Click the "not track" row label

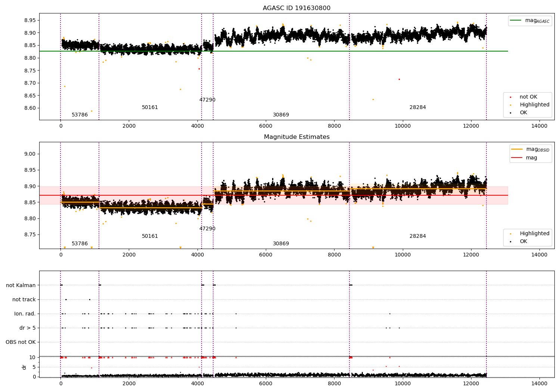pyautogui.click(x=24, y=299)
